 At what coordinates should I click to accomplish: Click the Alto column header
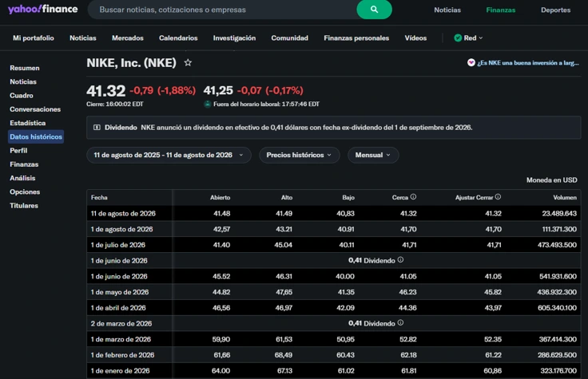pos(287,197)
